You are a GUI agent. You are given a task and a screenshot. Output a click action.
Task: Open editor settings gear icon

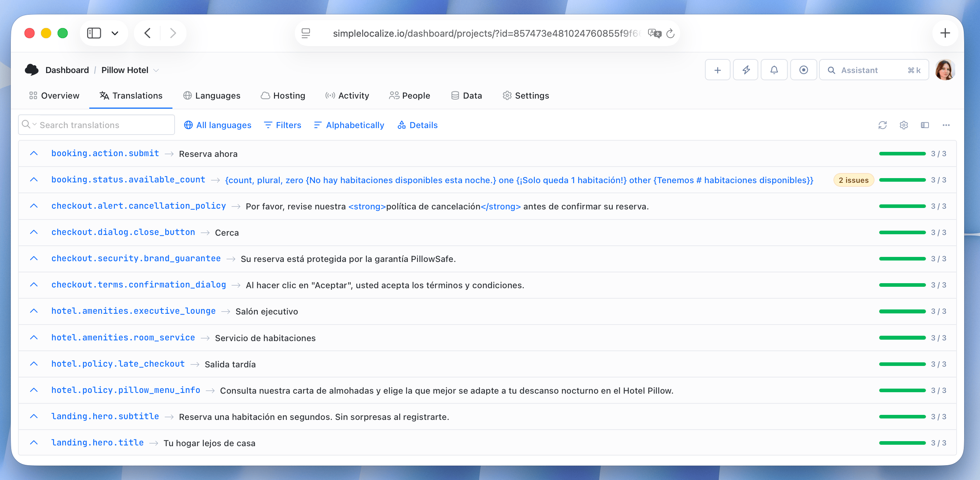tap(904, 125)
